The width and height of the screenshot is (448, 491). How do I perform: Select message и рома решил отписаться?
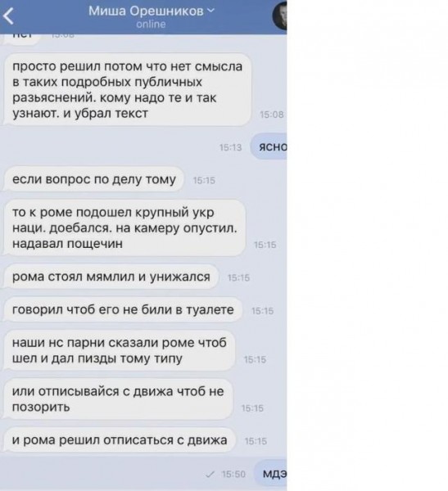click(x=120, y=440)
